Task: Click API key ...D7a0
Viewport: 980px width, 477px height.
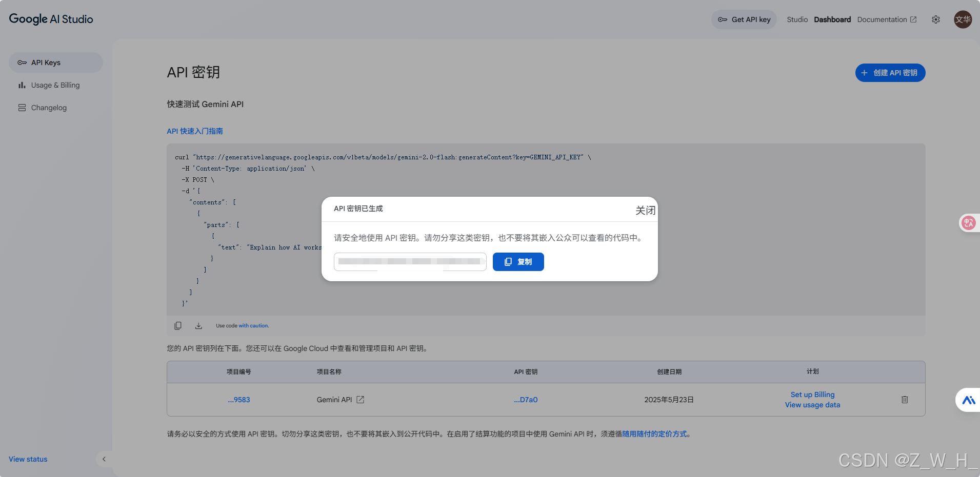Action: click(526, 400)
